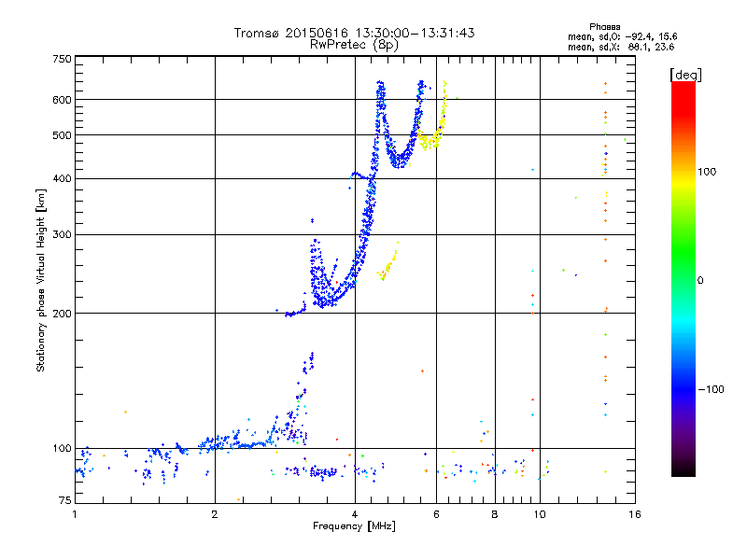Click the y-axis tick label "500"
The image size is (747, 560).
[62, 135]
